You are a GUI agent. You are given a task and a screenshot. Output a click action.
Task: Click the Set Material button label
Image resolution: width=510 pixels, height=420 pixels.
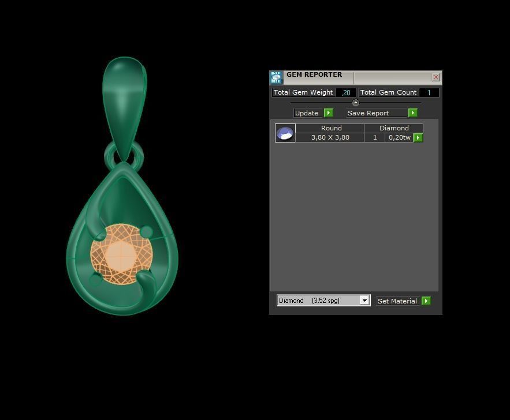[397, 301]
